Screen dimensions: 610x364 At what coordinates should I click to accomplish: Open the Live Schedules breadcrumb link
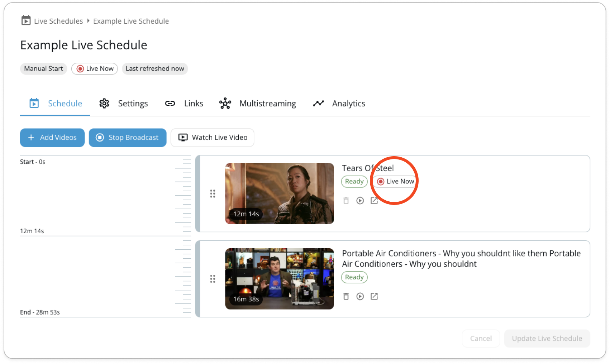(x=58, y=21)
